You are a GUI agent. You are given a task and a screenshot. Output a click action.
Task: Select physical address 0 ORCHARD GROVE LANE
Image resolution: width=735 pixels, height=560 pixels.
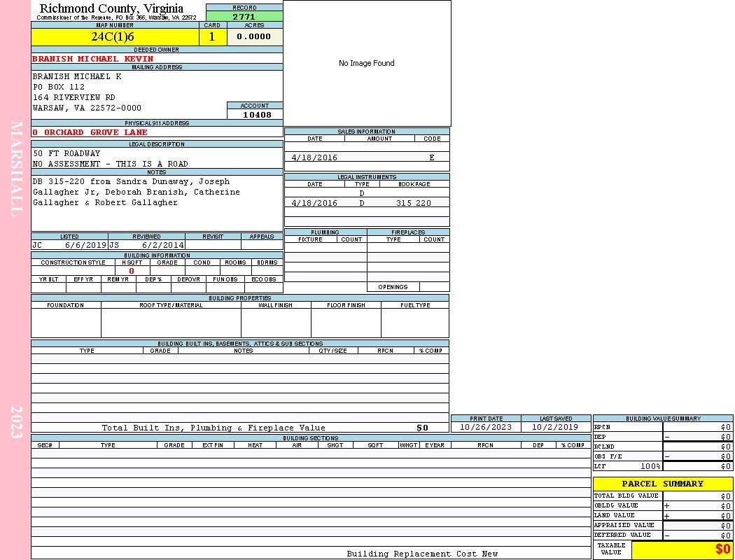[90, 132]
